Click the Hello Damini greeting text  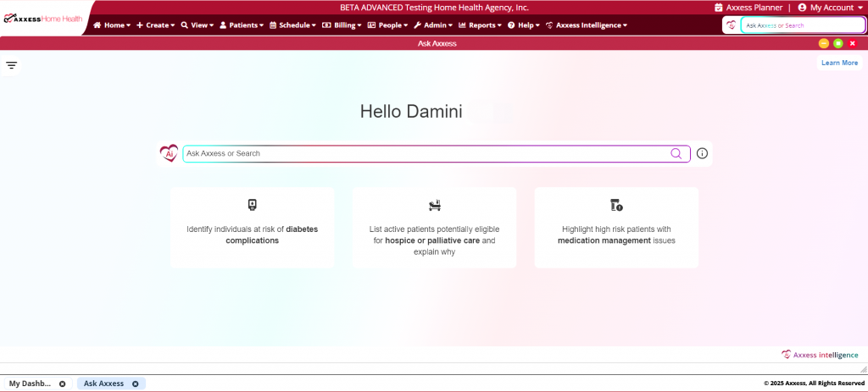pos(411,111)
